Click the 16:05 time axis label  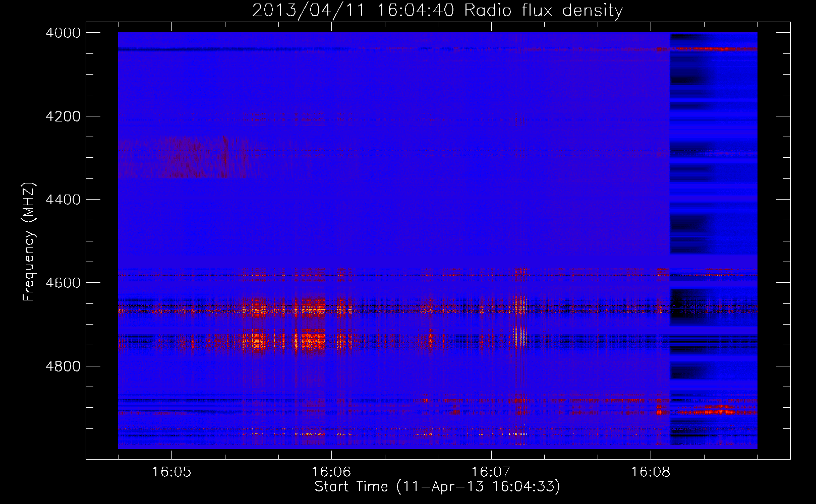(x=171, y=472)
